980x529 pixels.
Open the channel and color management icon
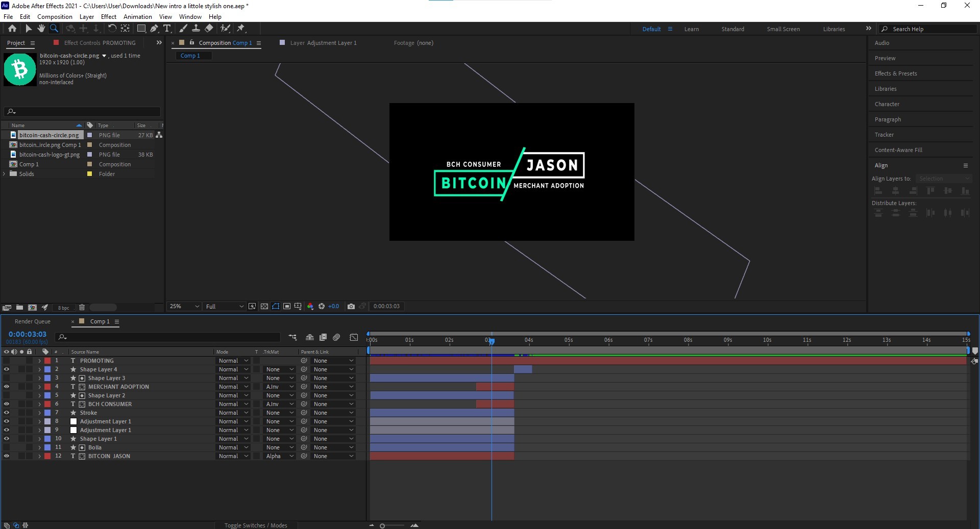[310, 307]
